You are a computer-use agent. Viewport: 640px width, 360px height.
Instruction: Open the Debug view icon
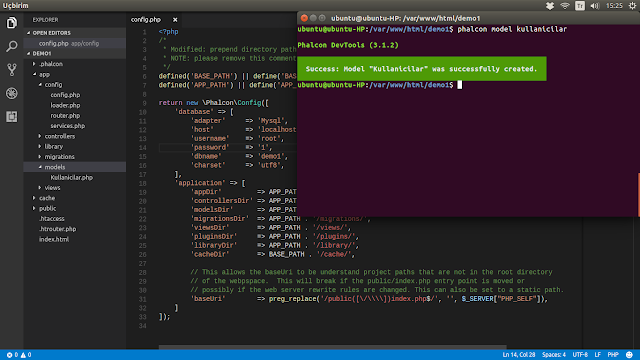(x=11, y=93)
